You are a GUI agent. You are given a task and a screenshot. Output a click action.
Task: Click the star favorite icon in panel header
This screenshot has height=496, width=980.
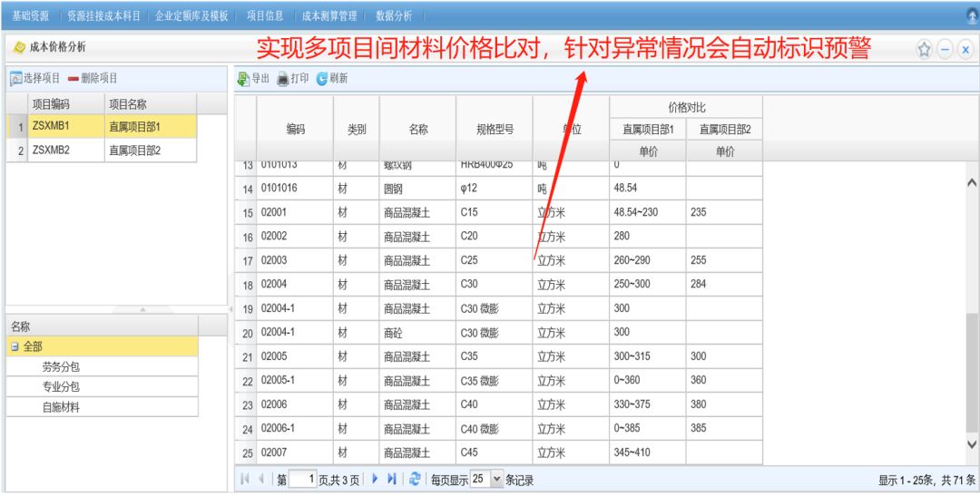[x=924, y=49]
